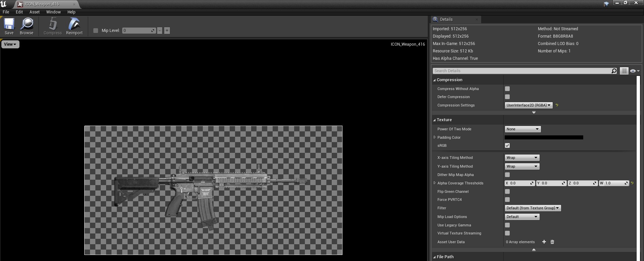
Task: Collapse the Compression section
Action: click(x=434, y=80)
